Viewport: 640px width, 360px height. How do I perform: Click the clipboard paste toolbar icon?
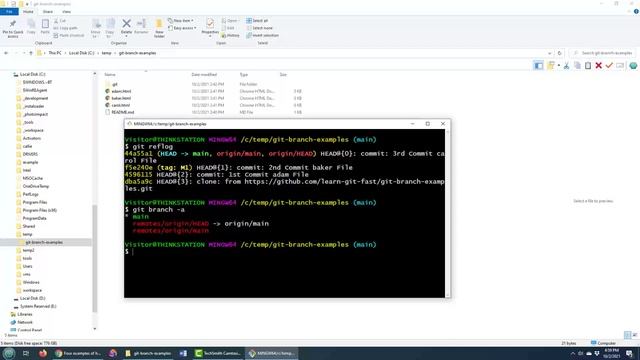click(588, 66)
